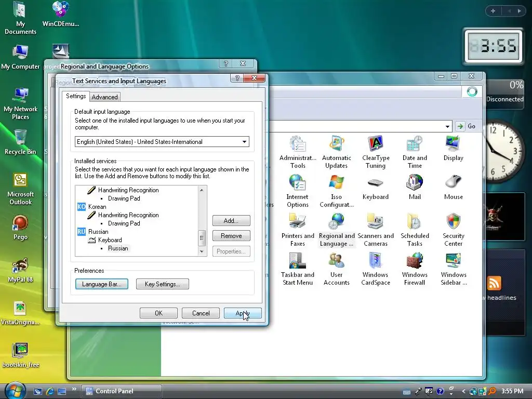Confirm dialog with OK button
This screenshot has height=399, width=532.
tap(158, 313)
